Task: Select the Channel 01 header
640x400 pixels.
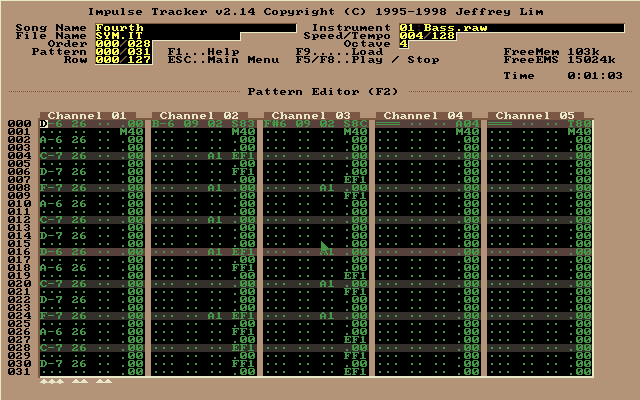Action: pos(87,116)
